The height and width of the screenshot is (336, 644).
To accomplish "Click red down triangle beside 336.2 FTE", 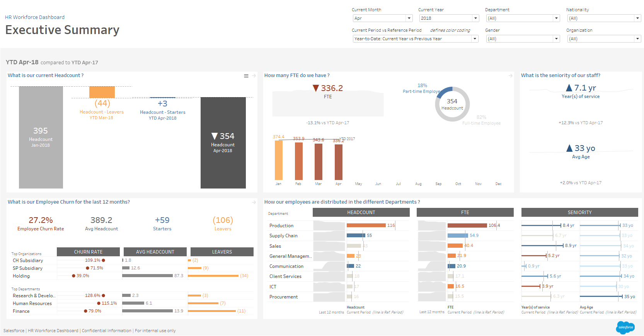I will [x=316, y=89].
